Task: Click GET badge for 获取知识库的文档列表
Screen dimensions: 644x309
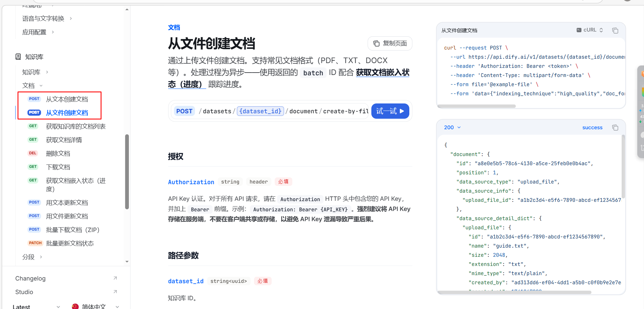Action: coord(33,126)
